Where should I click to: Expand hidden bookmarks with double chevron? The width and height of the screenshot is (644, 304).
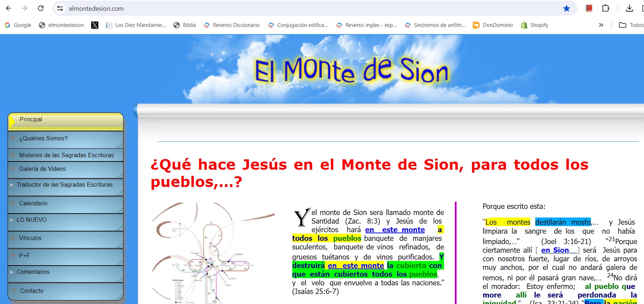click(x=601, y=25)
